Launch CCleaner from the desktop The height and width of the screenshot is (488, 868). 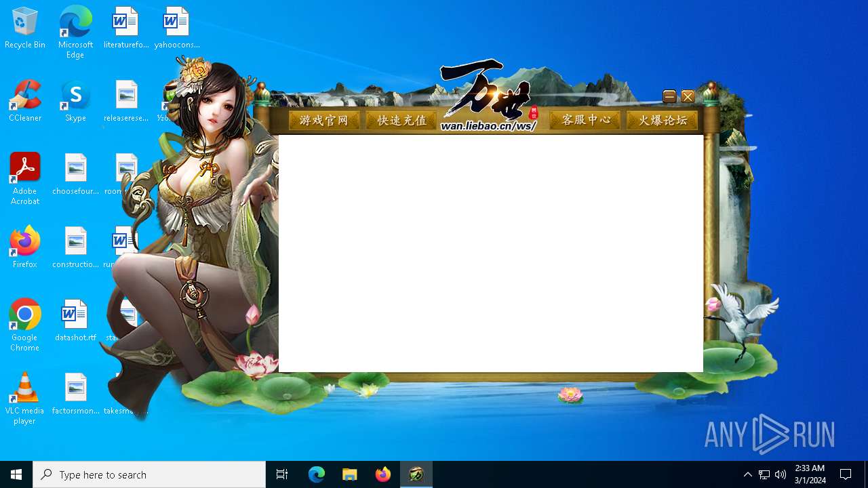coord(25,102)
